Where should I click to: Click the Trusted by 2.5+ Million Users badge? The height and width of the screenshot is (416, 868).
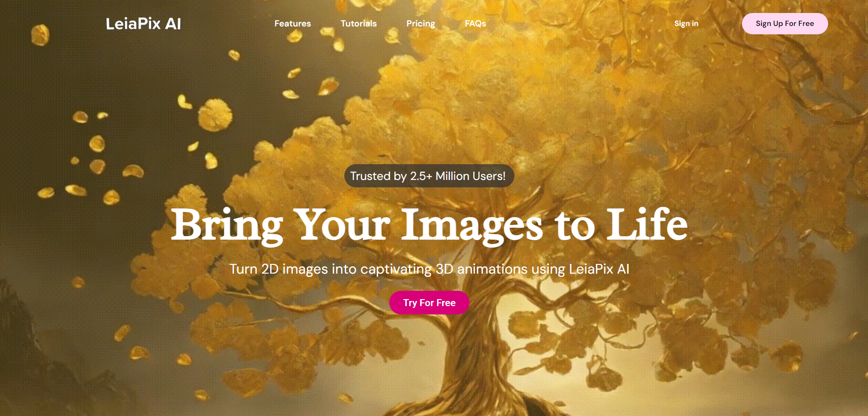(x=429, y=176)
